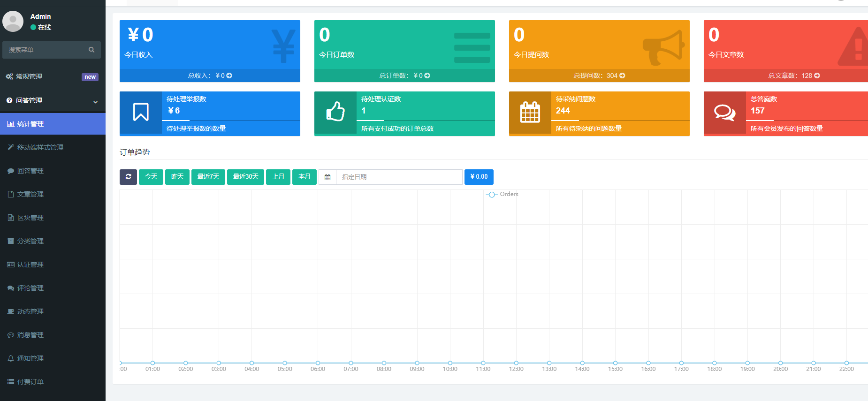This screenshot has width=868, height=401.
Task: Click the chat dots icon of 消息管理
Action: click(10, 335)
